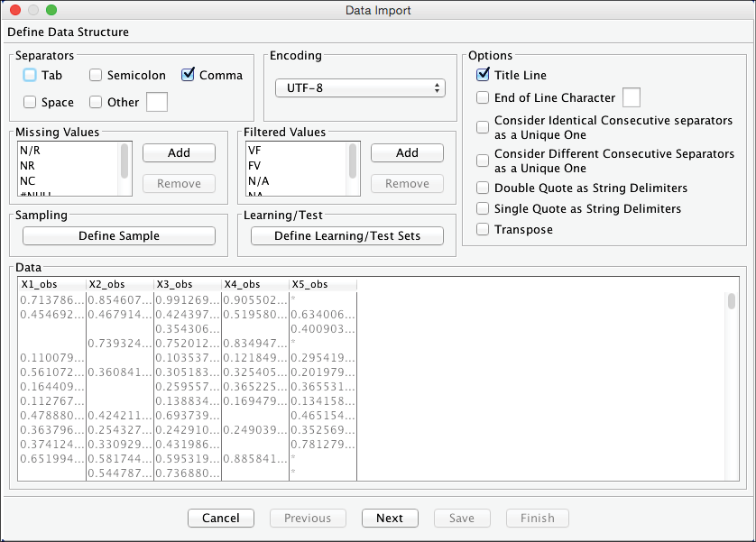Uncheck the Comma separator checkbox
The width and height of the screenshot is (756, 542).
click(x=188, y=76)
